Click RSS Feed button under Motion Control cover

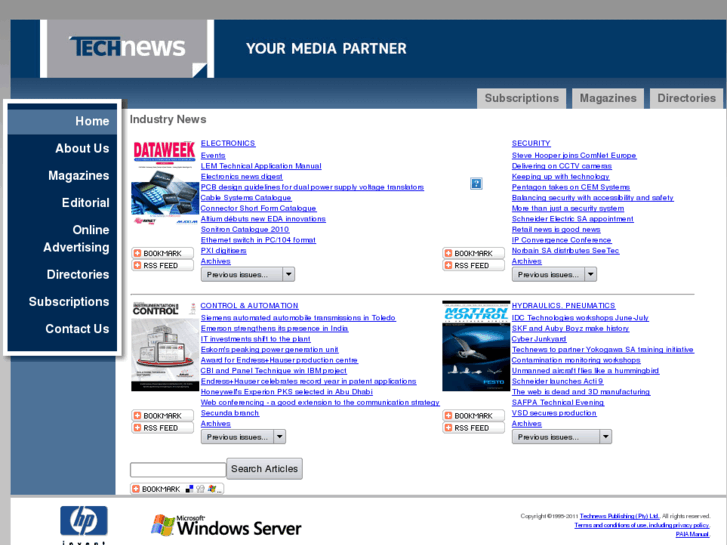[473, 428]
